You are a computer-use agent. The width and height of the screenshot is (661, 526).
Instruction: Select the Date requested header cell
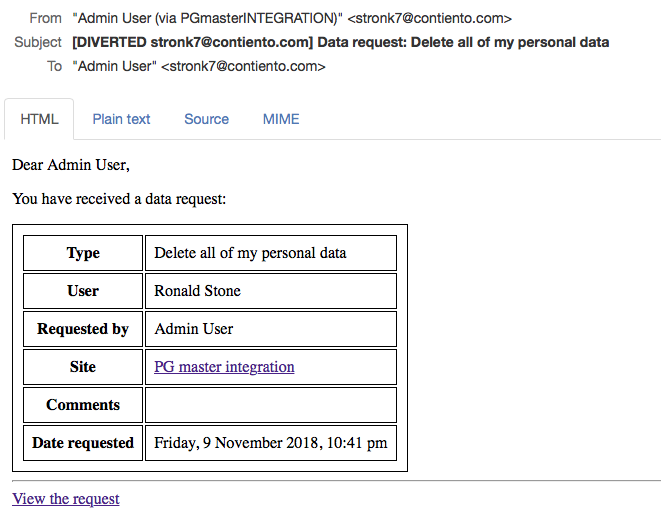click(x=83, y=443)
